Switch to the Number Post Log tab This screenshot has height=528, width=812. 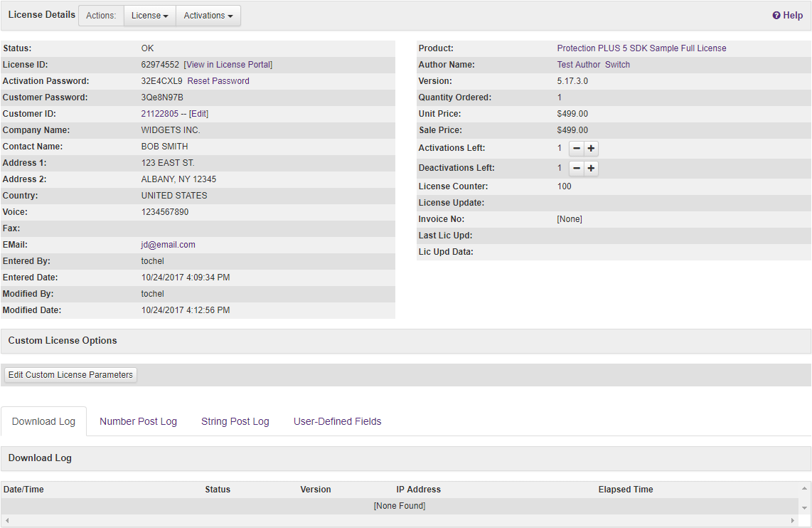(138, 421)
